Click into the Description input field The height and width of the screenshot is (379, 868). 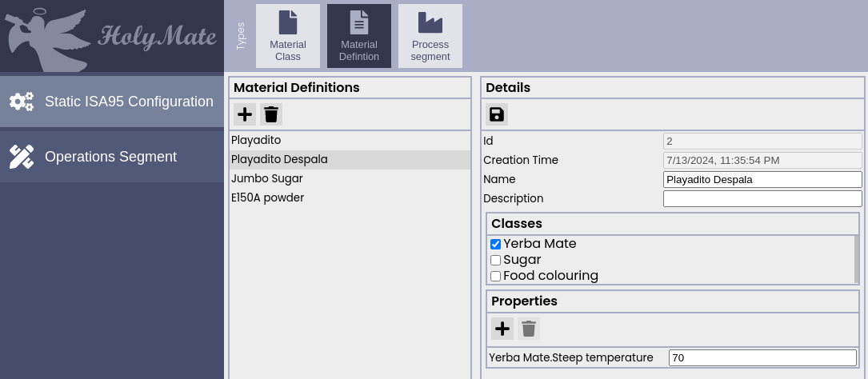(762, 199)
